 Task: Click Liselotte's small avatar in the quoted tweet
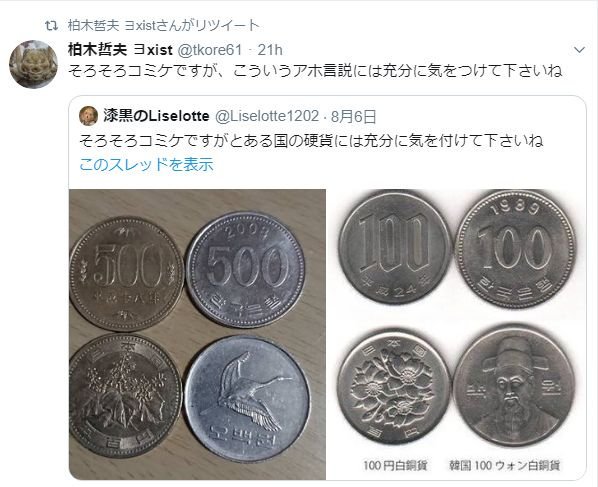[x=88, y=116]
